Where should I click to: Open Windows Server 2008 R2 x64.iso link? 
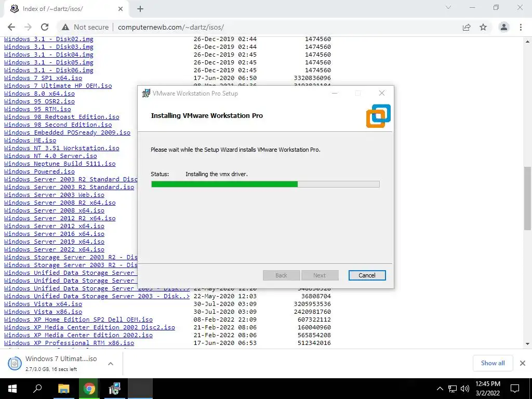[60, 203]
